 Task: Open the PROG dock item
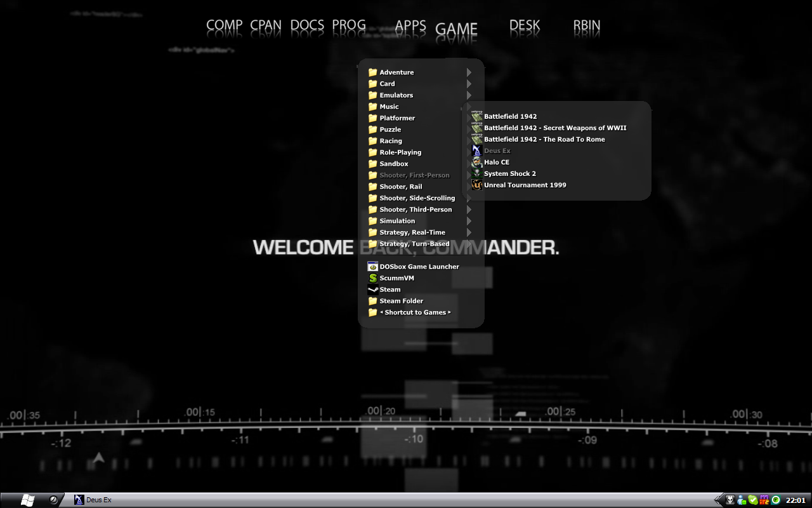coord(349,25)
